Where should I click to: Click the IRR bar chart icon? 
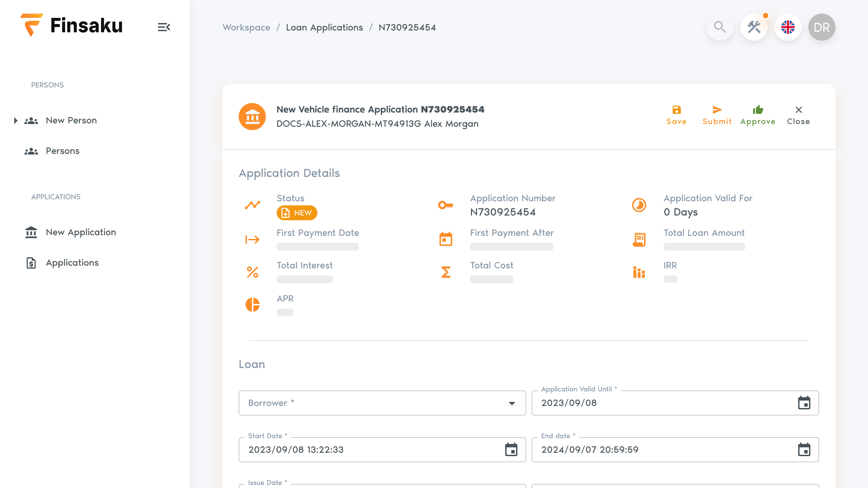click(x=639, y=272)
